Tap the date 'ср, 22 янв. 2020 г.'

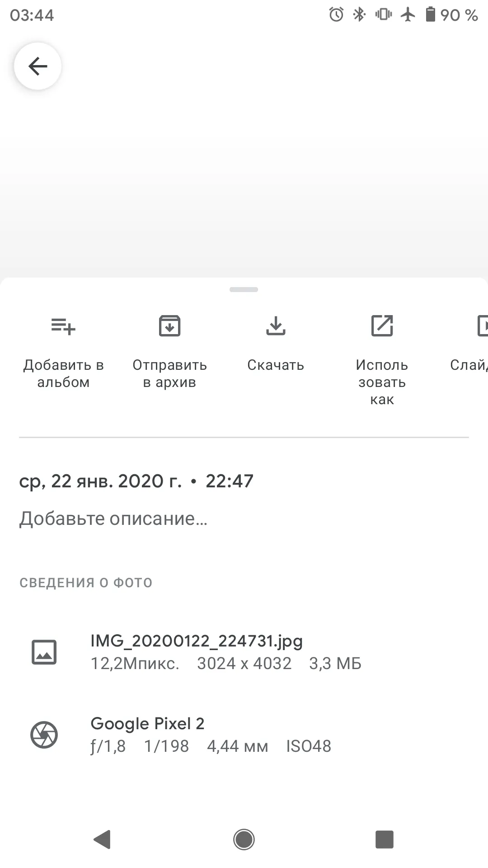coord(100,481)
